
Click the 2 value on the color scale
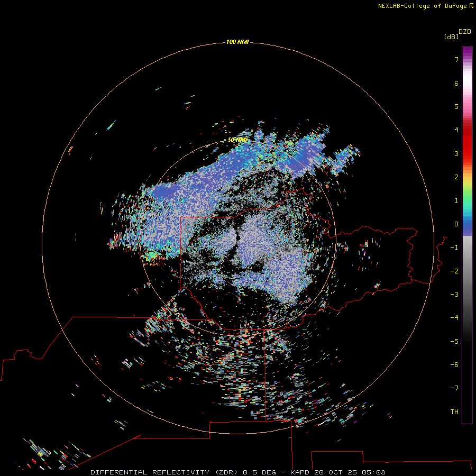(456, 177)
